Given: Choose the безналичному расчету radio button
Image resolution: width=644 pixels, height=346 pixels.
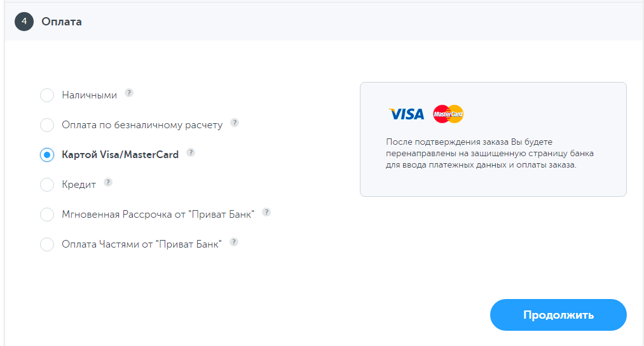Looking at the screenshot, I should tap(47, 125).
